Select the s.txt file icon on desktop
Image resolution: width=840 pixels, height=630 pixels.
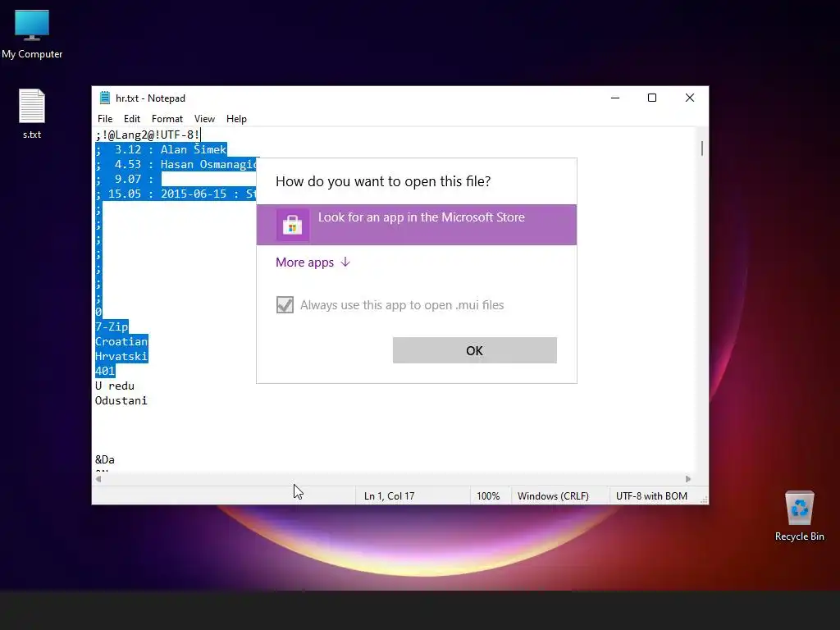[x=32, y=113]
